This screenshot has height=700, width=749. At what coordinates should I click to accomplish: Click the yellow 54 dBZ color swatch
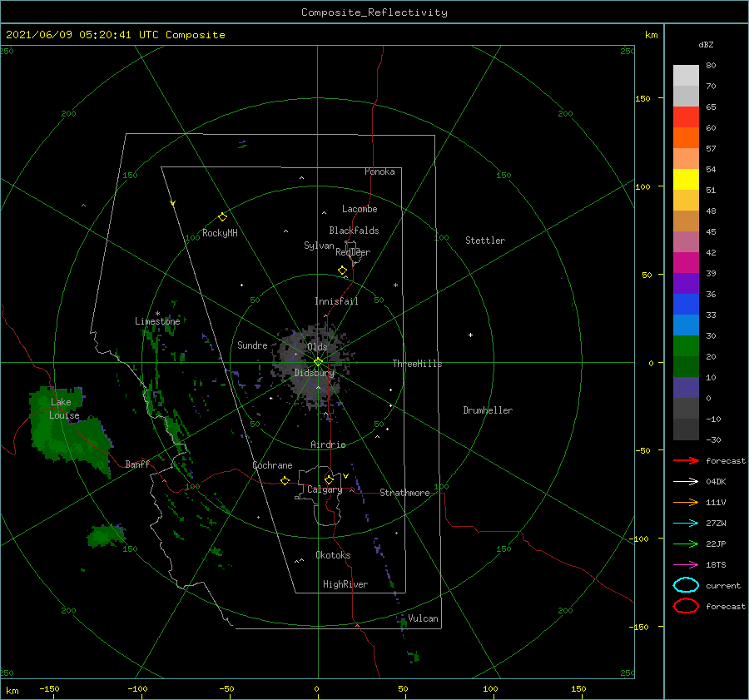(686, 179)
